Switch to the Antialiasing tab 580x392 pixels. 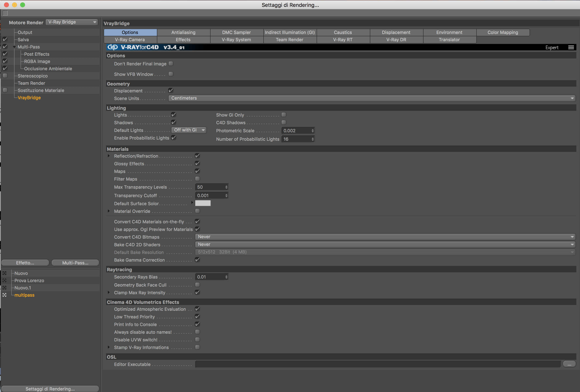[184, 32]
